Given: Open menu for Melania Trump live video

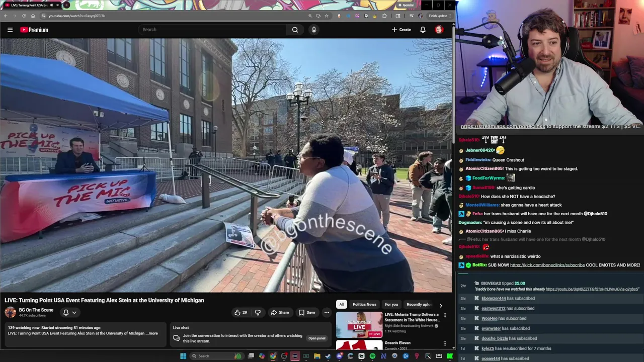Looking at the screenshot, I should point(445,315).
